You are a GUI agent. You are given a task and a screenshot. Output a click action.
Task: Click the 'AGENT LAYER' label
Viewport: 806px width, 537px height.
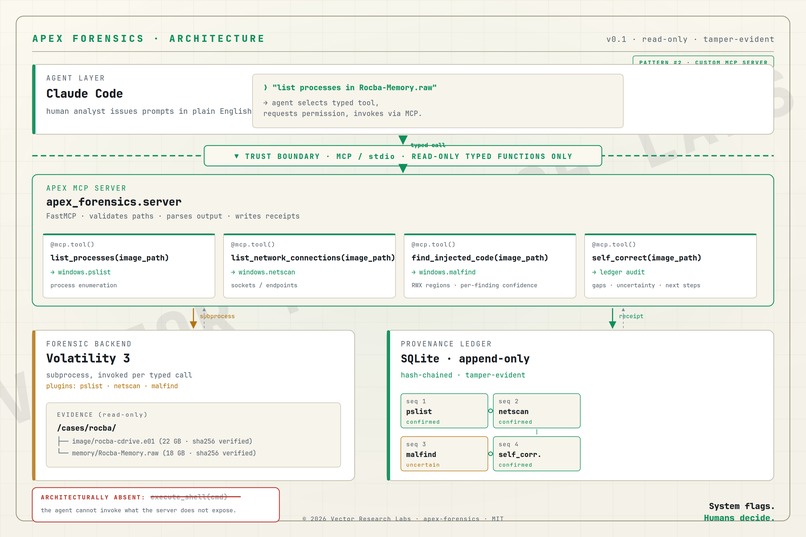tap(76, 78)
